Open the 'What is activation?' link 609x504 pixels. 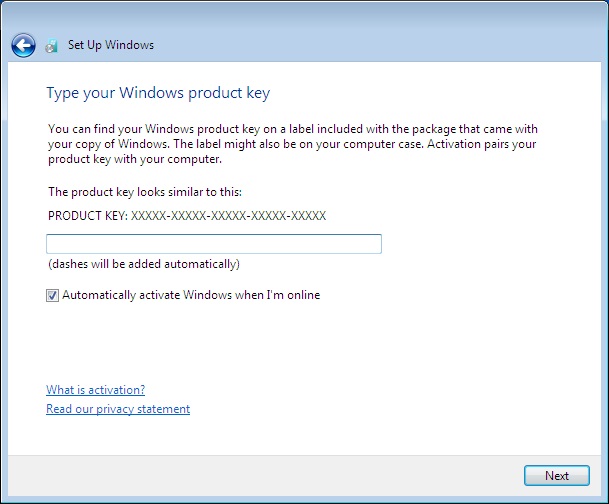(95, 390)
